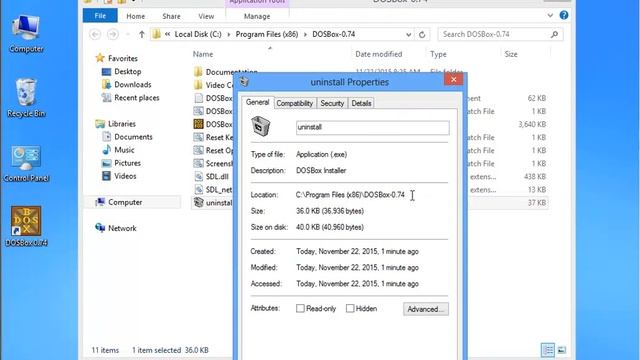
Task: Open Explorer help question mark icon
Action: tap(564, 15)
